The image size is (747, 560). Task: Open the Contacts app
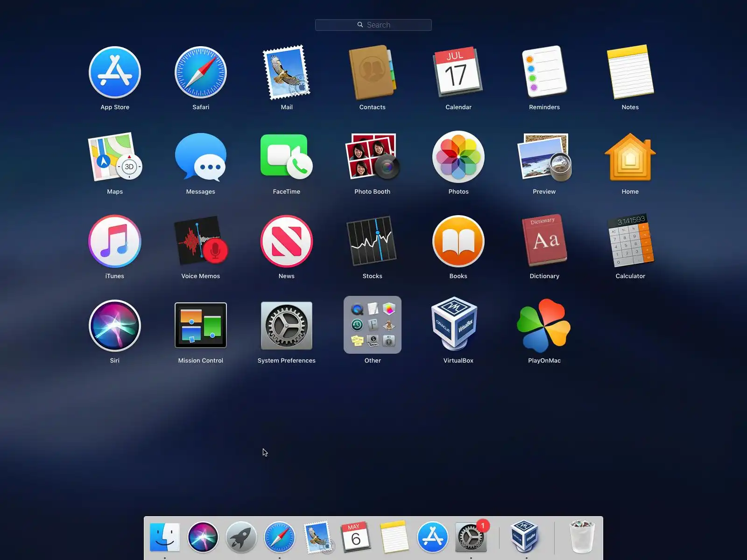click(373, 72)
